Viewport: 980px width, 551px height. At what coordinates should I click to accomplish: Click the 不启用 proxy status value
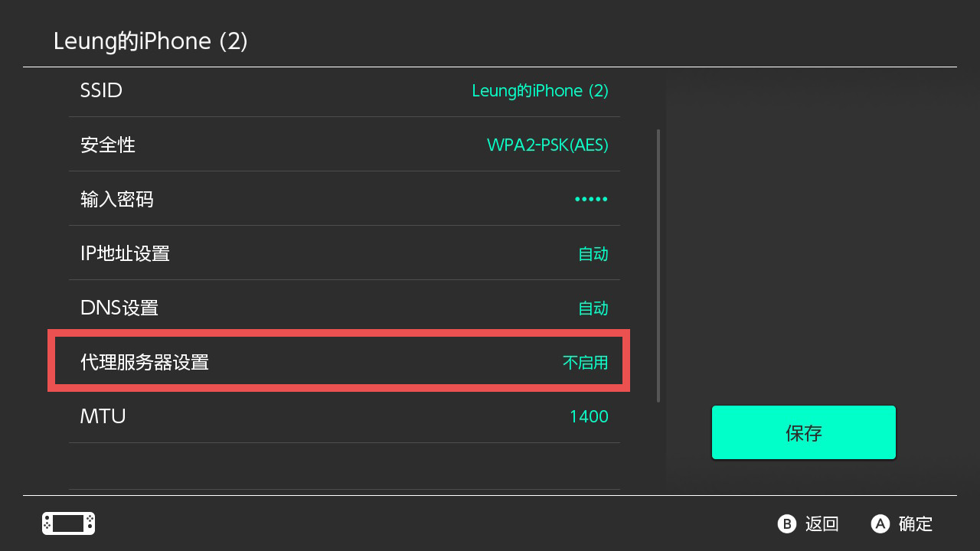pyautogui.click(x=585, y=362)
